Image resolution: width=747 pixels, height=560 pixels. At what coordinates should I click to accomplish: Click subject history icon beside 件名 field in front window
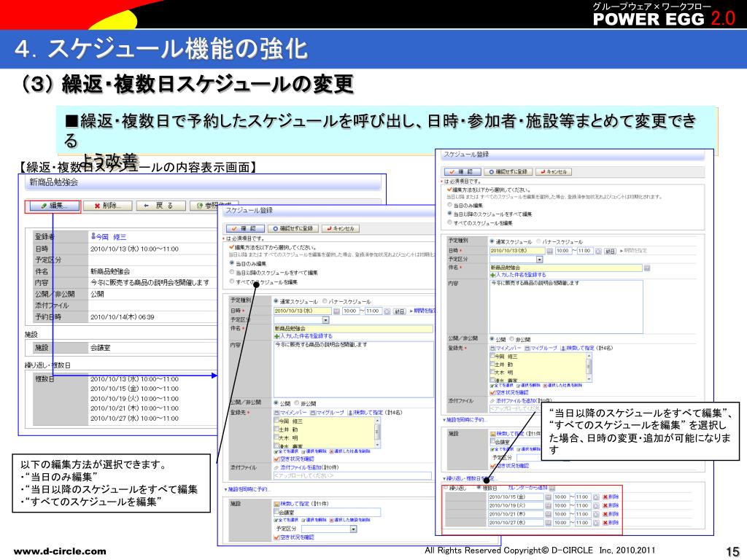point(647,268)
